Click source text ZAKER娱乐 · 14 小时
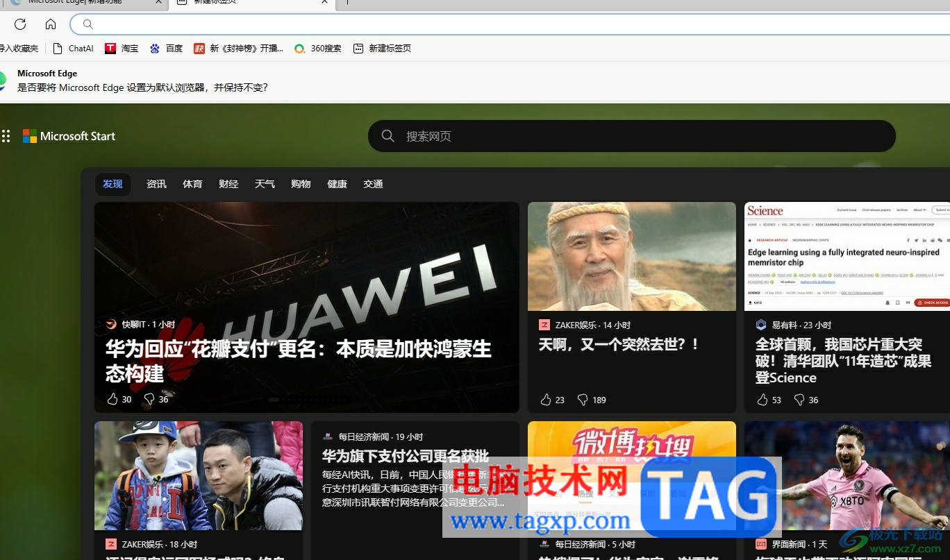Image resolution: width=950 pixels, height=560 pixels. point(593,325)
